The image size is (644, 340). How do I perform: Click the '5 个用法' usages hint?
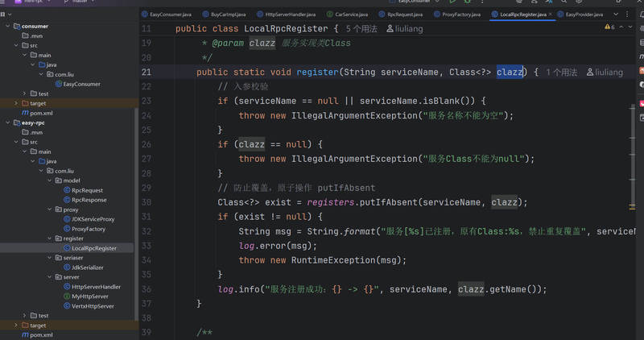coord(361,29)
